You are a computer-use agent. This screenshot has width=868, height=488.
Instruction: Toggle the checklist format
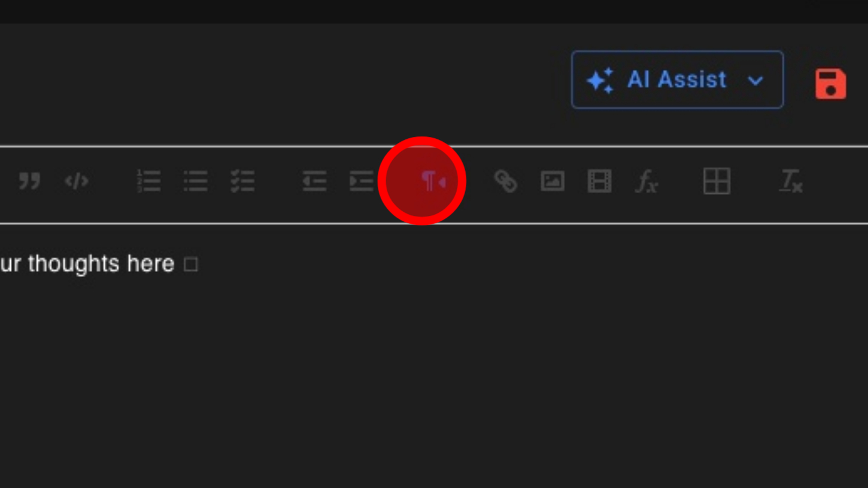(242, 181)
